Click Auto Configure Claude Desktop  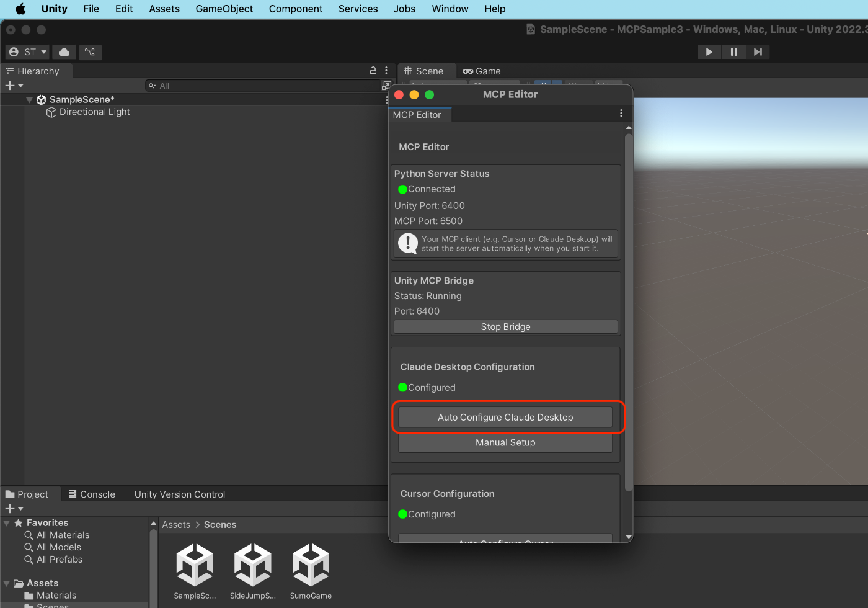505,418
